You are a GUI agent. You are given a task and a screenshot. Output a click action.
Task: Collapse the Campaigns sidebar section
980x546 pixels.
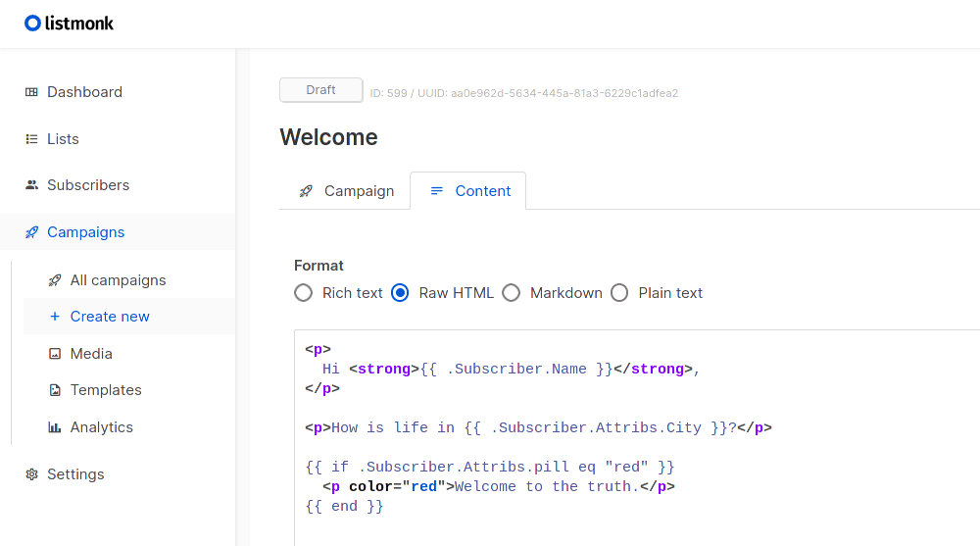[x=86, y=232]
